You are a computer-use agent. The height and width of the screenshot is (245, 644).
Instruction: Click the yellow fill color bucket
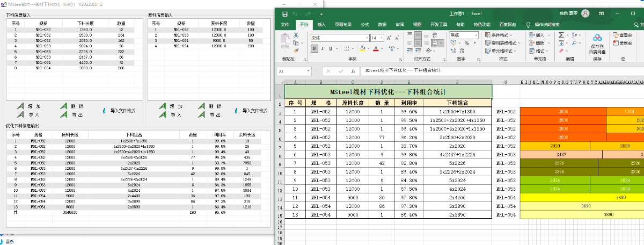click(363, 48)
